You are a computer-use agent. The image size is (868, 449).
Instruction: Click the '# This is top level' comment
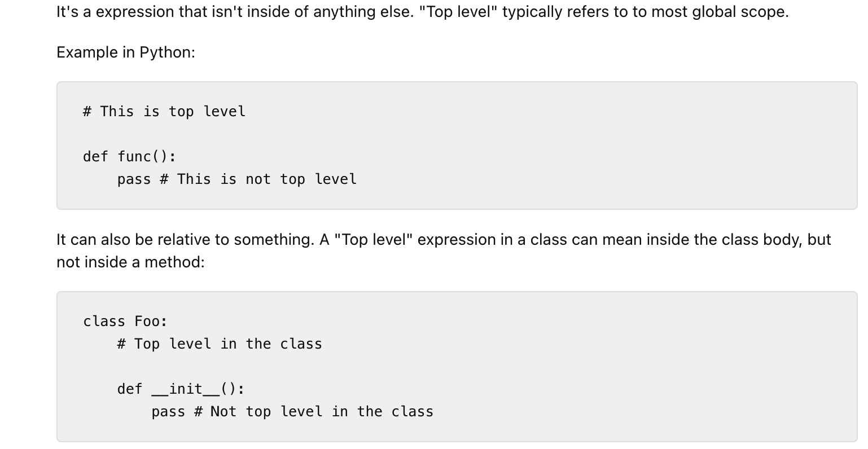click(164, 112)
